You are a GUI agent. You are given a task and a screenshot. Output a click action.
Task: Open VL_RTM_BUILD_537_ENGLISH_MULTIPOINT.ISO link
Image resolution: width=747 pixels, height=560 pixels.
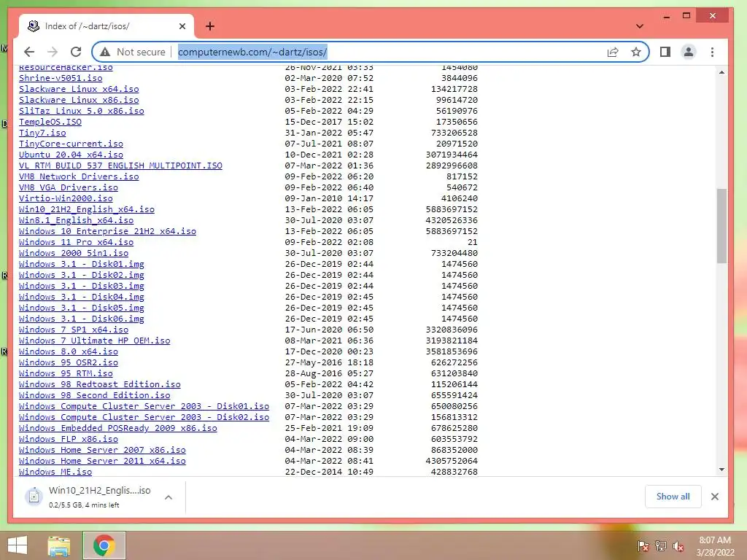[120, 166]
